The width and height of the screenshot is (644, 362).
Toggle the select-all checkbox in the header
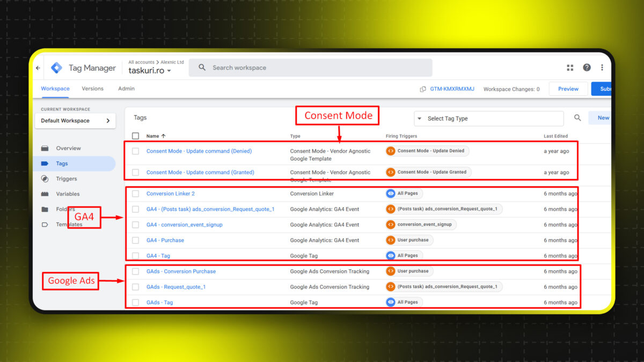(135, 136)
